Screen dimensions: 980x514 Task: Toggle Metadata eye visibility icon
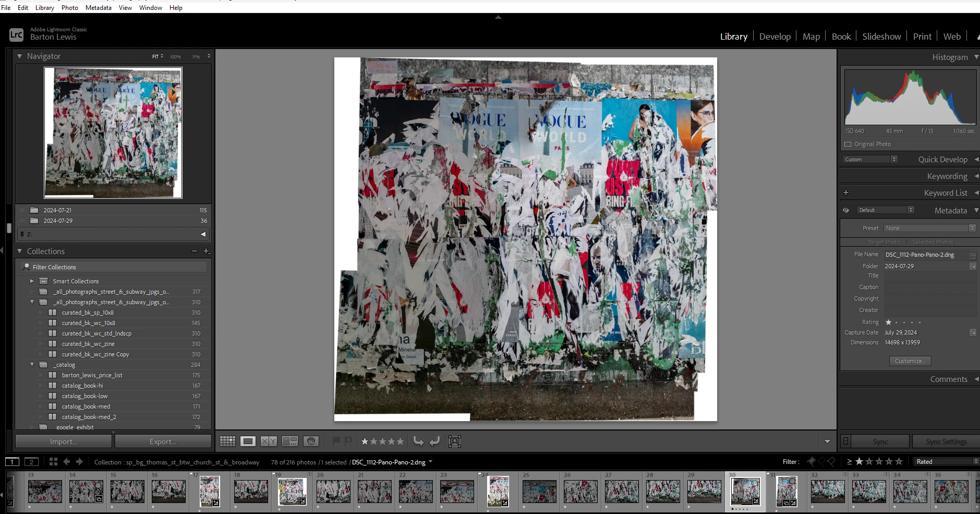(x=846, y=210)
